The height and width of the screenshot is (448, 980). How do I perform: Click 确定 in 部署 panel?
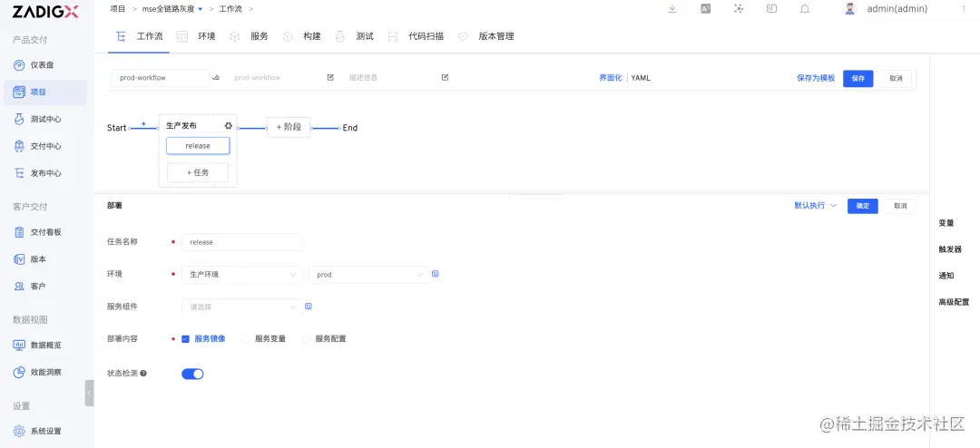pos(863,206)
